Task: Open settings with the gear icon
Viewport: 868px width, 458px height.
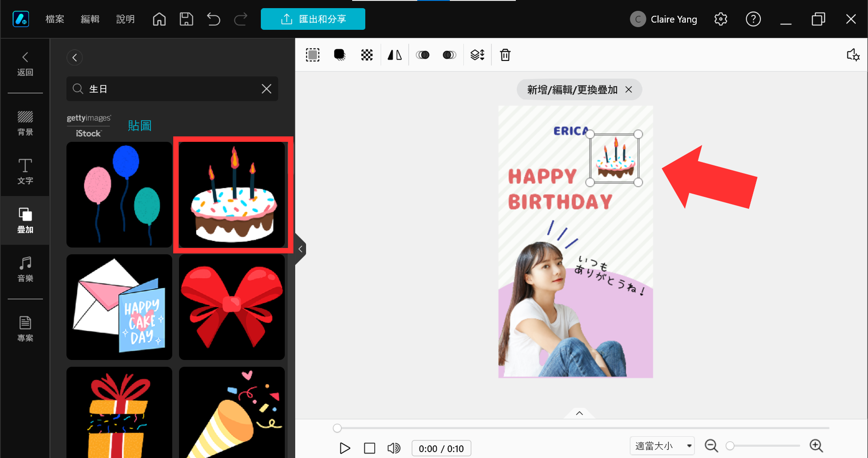Action: (721, 19)
